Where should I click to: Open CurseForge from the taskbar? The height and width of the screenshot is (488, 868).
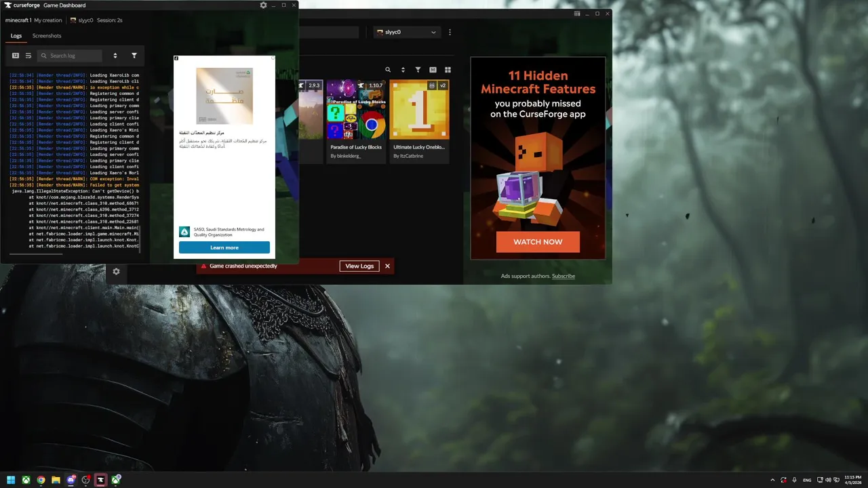point(101,480)
